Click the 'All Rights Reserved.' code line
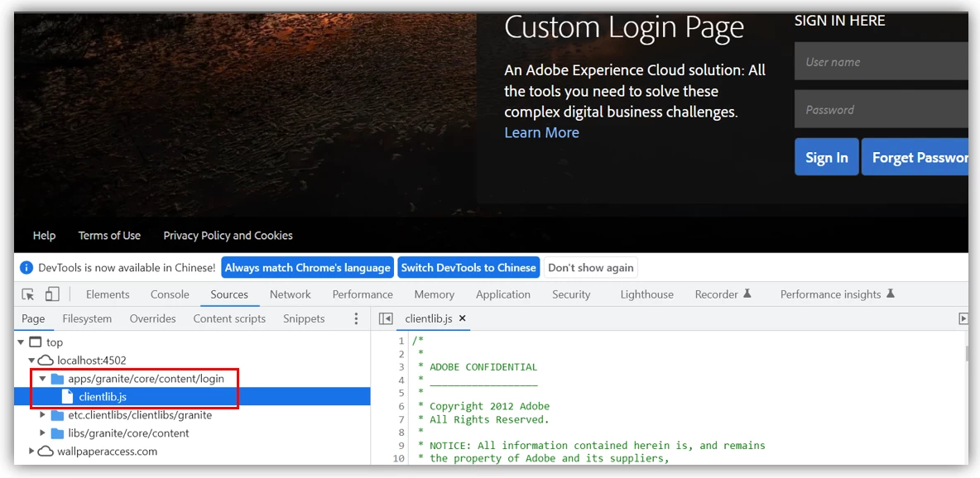 pyautogui.click(x=489, y=419)
